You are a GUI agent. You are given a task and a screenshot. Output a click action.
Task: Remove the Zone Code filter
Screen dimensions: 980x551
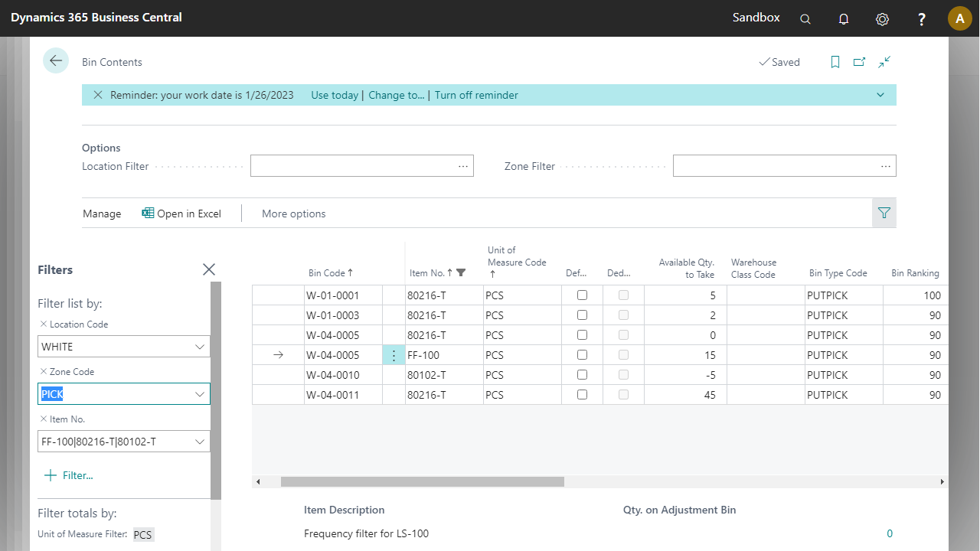click(x=44, y=372)
